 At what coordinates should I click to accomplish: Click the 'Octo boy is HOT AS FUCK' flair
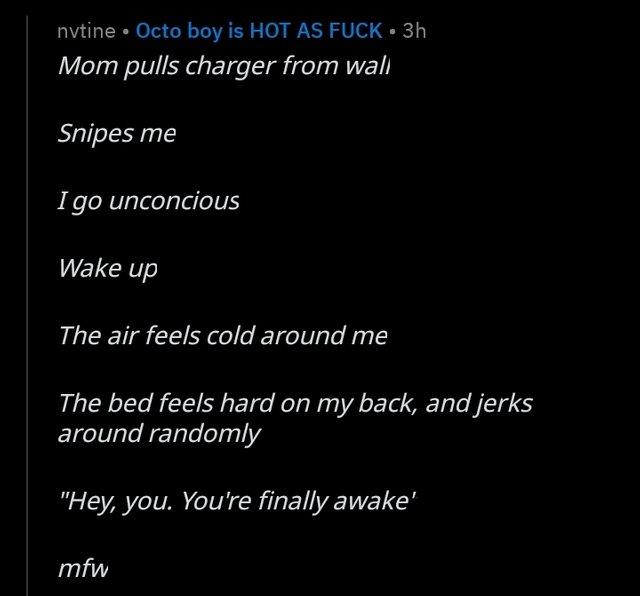coord(258,30)
